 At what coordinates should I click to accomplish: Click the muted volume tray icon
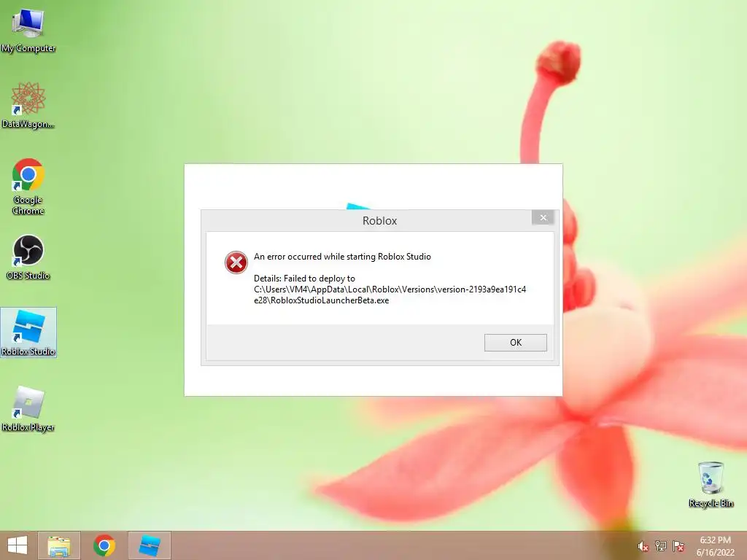point(643,546)
